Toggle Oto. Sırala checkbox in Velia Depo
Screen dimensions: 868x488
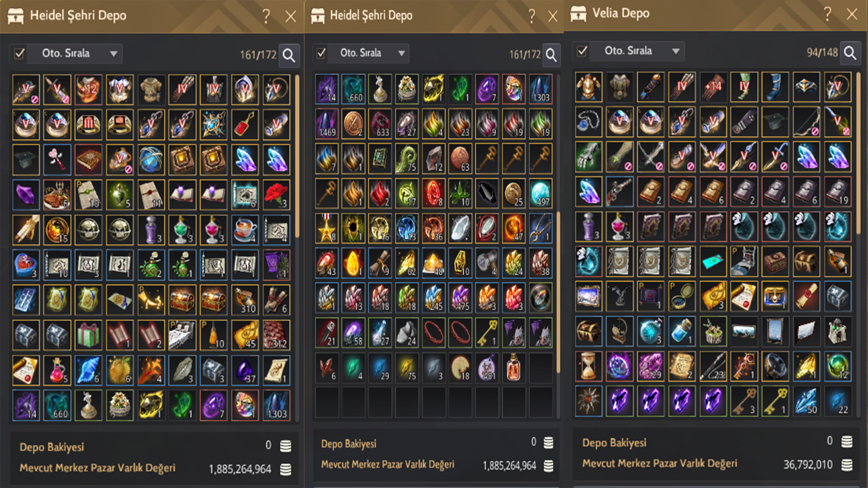pyautogui.click(x=582, y=51)
